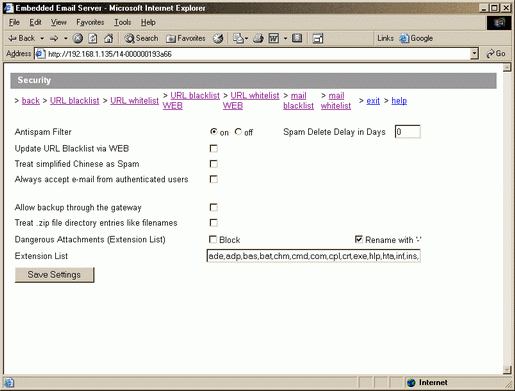The image size is (515, 391).
Task: Check Always accept e-mail from authenticated users
Action: (x=214, y=179)
